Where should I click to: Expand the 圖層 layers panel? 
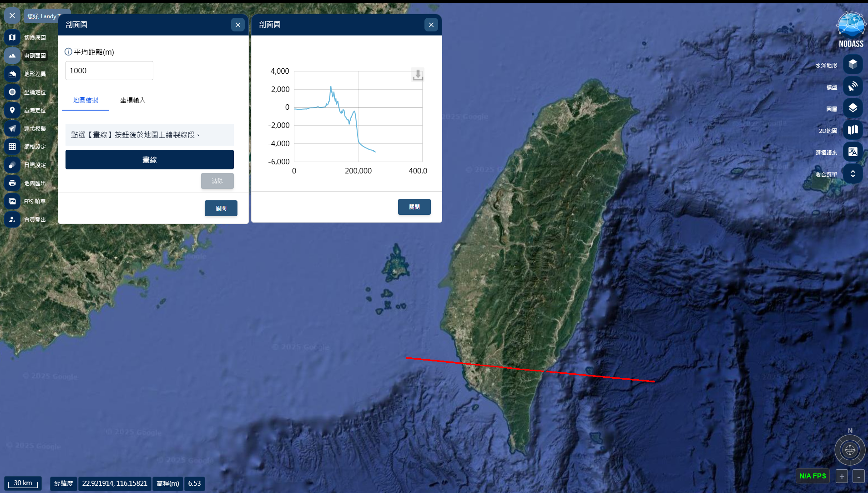[853, 108]
